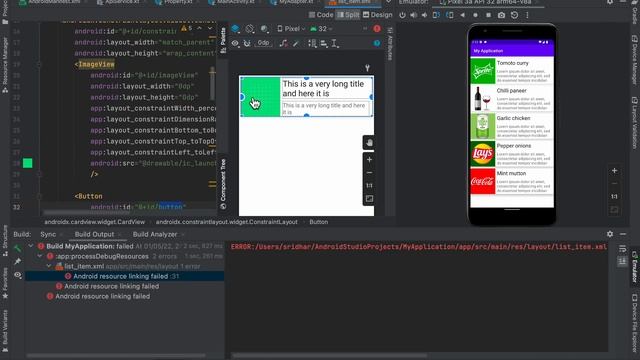The image size is (640, 360).
Task: Set emulator zoom to 1:1
Action: [x=614, y=196]
